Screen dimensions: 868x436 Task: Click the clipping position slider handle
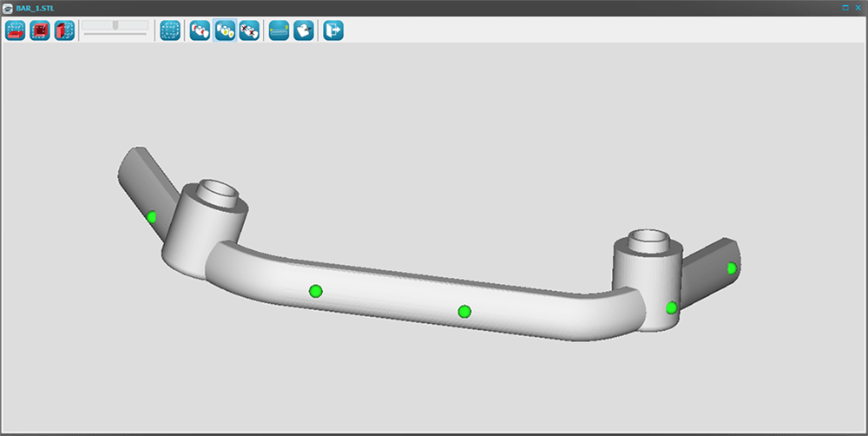(x=115, y=25)
